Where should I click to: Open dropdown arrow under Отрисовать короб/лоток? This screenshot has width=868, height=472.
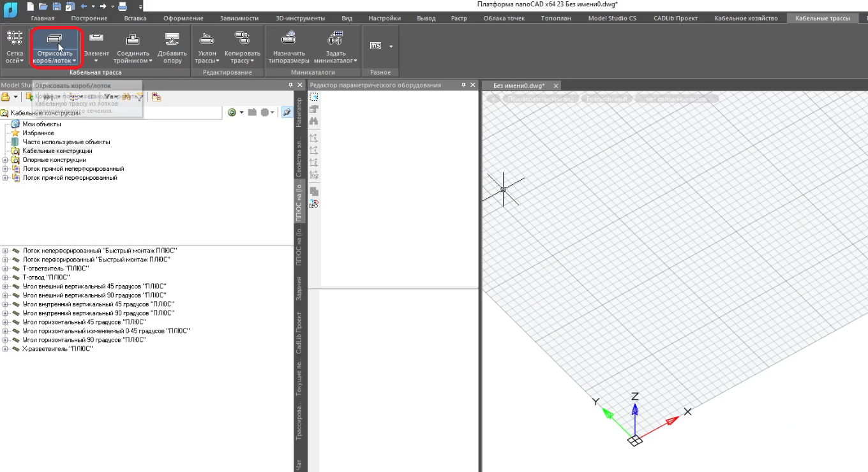(x=75, y=61)
